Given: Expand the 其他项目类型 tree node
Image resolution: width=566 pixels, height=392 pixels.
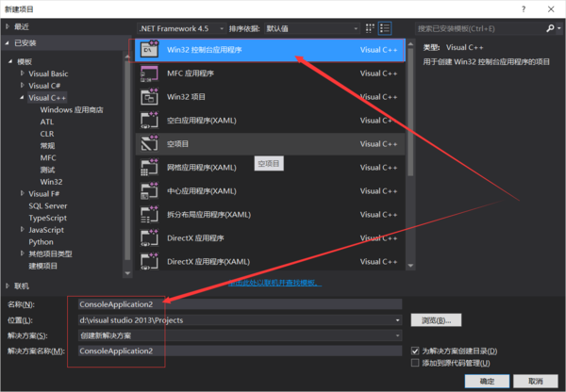Looking at the screenshot, I should click(23, 253).
